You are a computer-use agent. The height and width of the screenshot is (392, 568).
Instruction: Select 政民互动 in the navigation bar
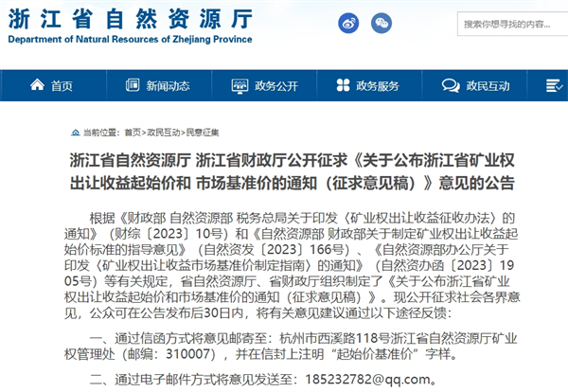[483, 86]
